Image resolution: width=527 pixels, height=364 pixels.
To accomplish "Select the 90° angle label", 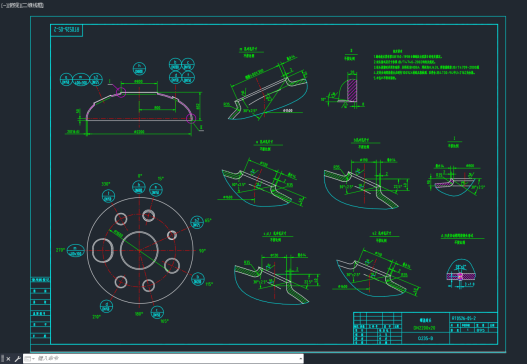I will [x=202, y=251].
